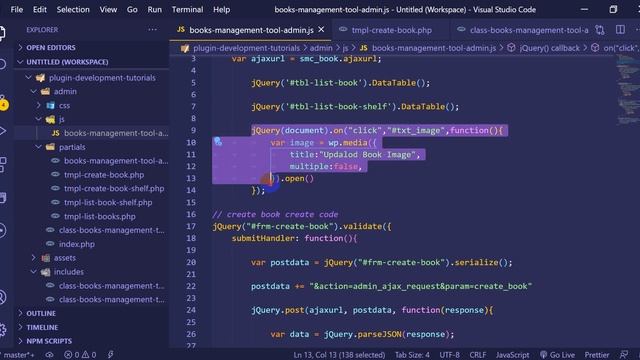Click Prettier status bar item

[597, 355]
